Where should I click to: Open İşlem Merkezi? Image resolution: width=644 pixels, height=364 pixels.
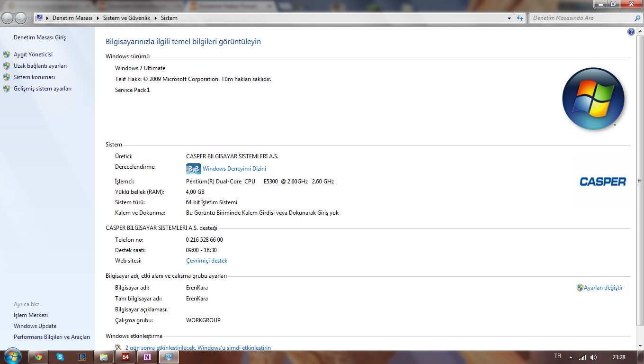click(31, 315)
